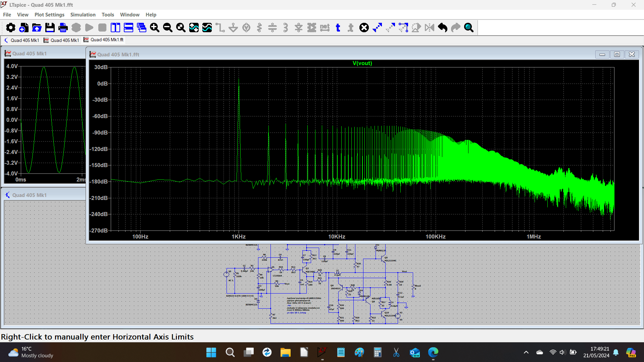The height and width of the screenshot is (362, 644).
Task: Zoom to fit the full extents
Action: [181, 28]
